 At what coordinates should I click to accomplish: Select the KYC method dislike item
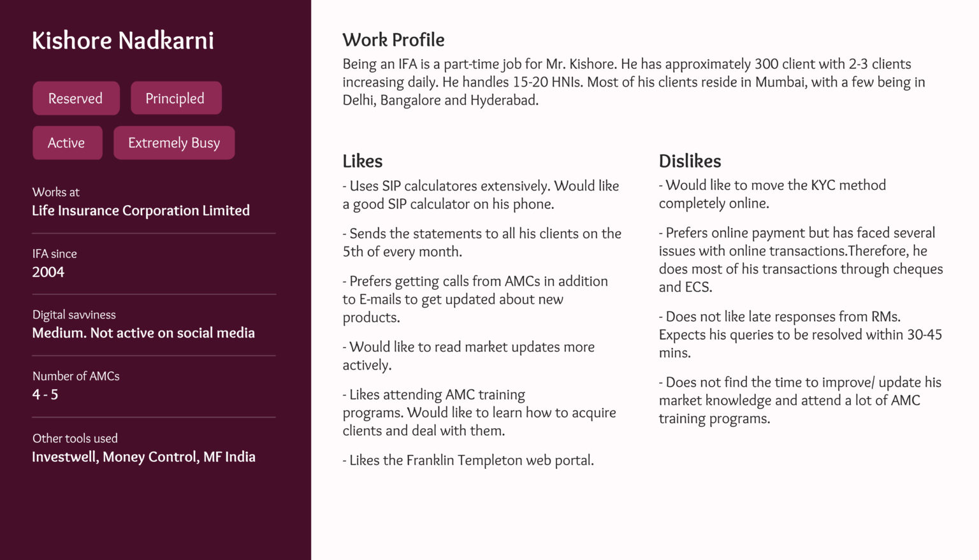tap(772, 194)
